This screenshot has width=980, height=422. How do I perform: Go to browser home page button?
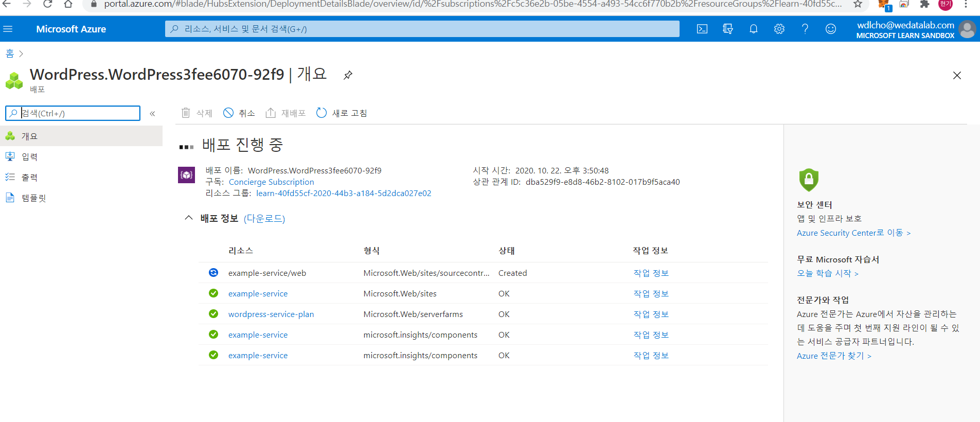pyautogui.click(x=68, y=4)
